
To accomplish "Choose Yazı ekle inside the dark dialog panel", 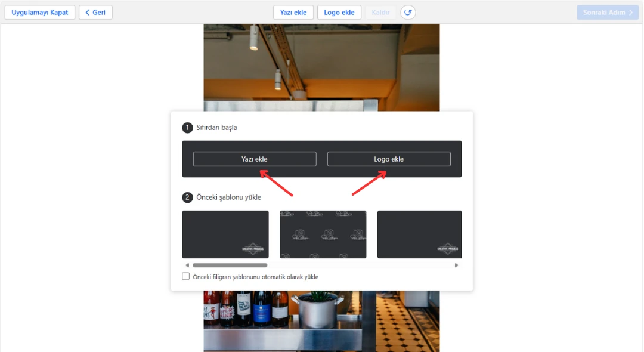I will [255, 159].
